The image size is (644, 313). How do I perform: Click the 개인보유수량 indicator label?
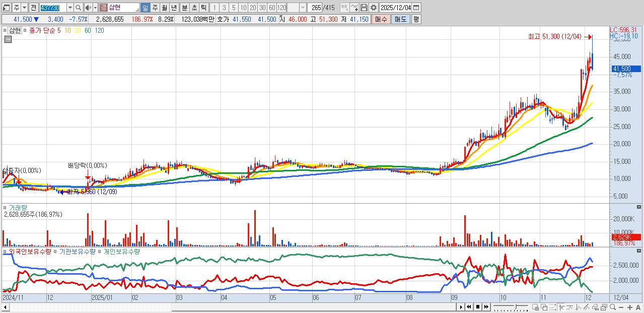(121, 251)
